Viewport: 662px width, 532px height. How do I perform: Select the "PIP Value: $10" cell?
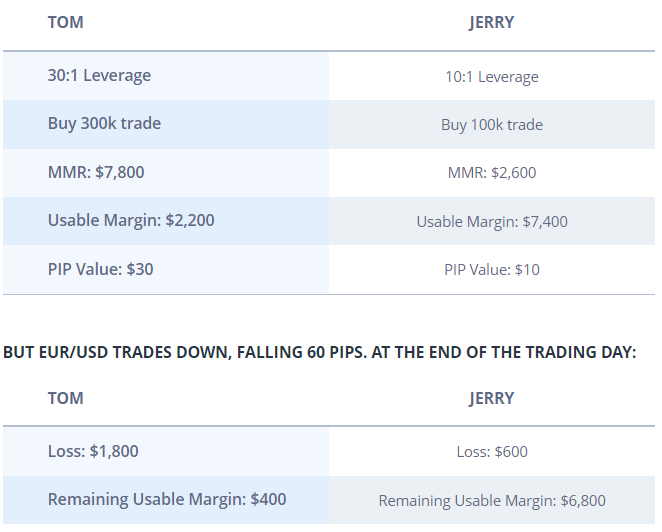coord(491,270)
